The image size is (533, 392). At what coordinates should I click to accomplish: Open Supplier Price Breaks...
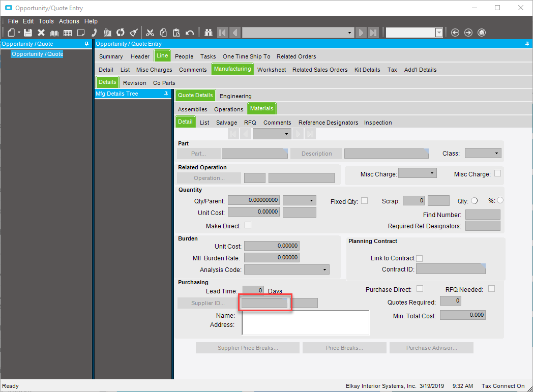(248, 348)
